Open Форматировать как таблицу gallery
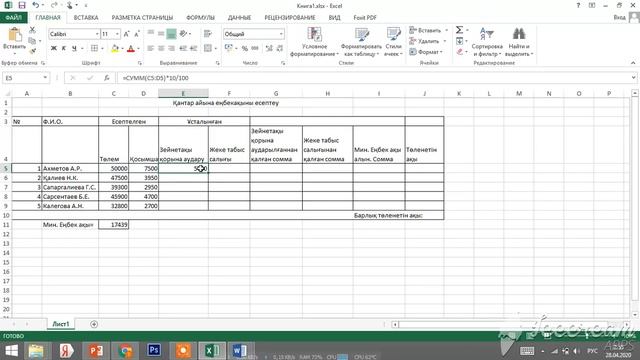The image size is (640, 360). tap(361, 42)
